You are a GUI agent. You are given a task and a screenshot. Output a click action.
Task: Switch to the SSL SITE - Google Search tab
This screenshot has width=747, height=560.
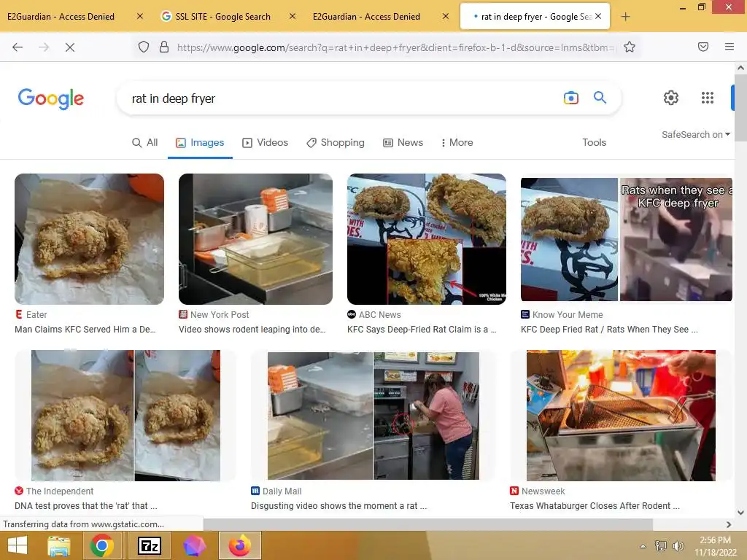(223, 17)
